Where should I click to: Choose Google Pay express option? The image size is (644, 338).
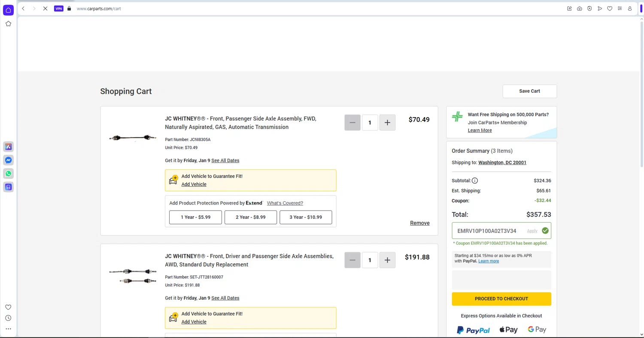[537, 330]
